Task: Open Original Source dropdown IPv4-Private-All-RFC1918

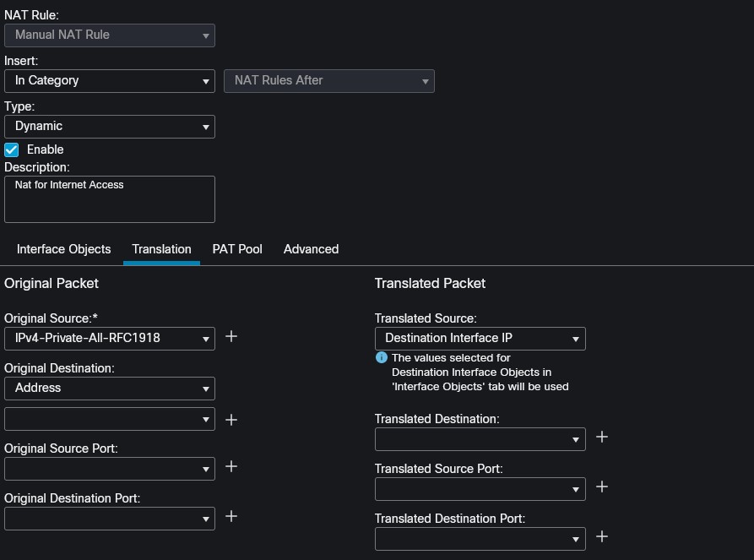Action: (110, 339)
